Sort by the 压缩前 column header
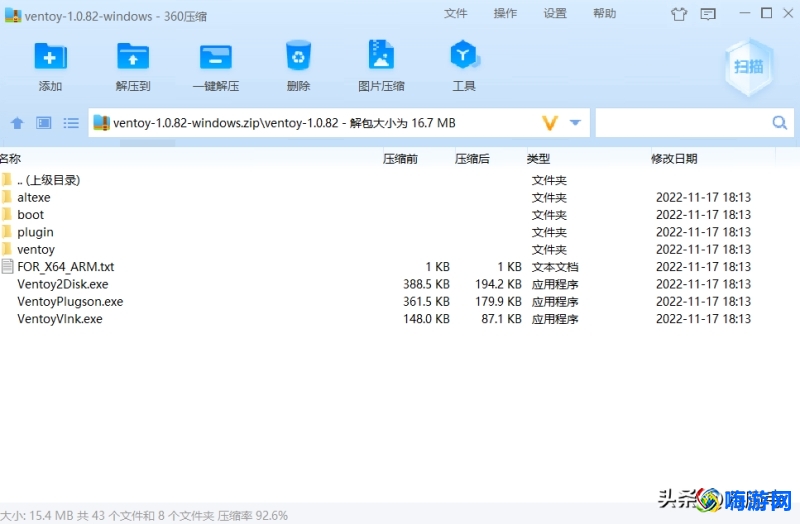800x524 pixels. [400, 159]
